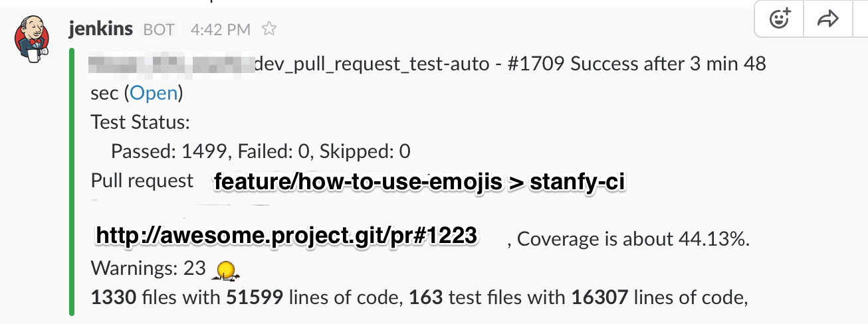Click the 4:42 PM message timestamp
The width and height of the screenshot is (868, 324).
(220, 30)
